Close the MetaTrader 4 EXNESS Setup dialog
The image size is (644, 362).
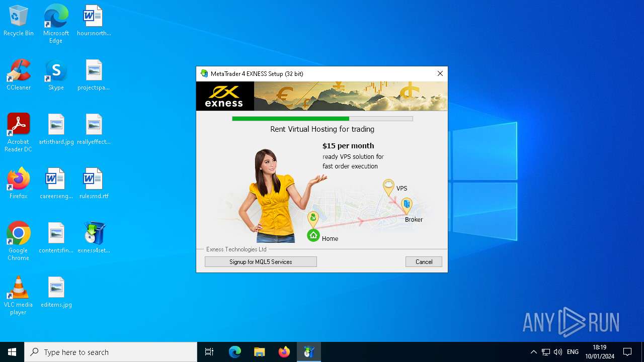[440, 73]
